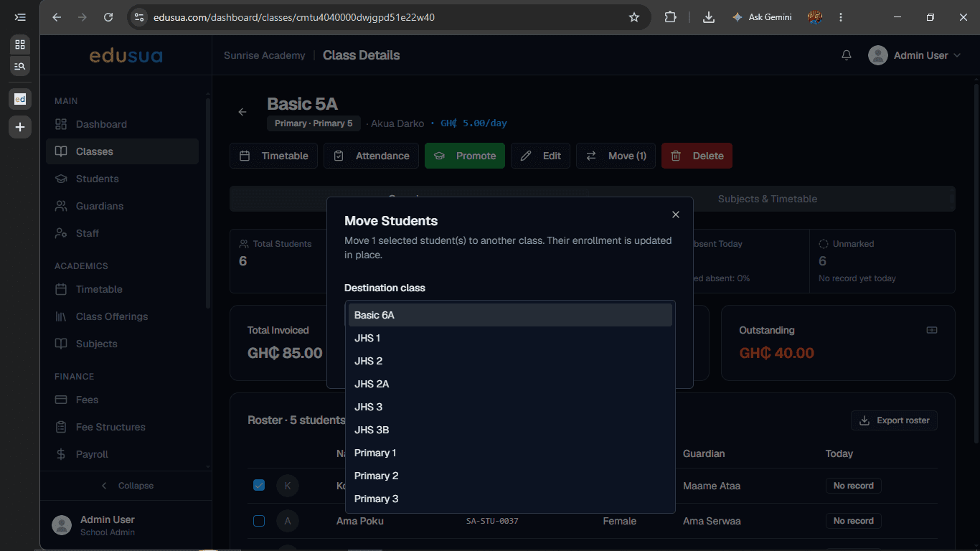Open Class Offerings in the sidebar

click(122, 316)
